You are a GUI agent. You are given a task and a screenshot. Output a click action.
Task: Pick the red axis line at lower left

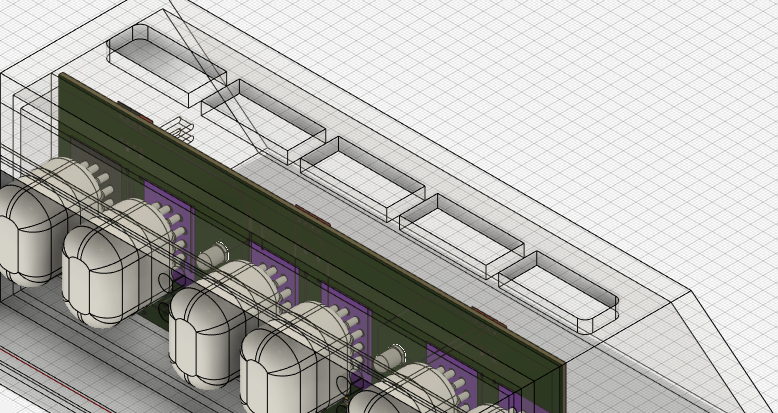[57, 380]
